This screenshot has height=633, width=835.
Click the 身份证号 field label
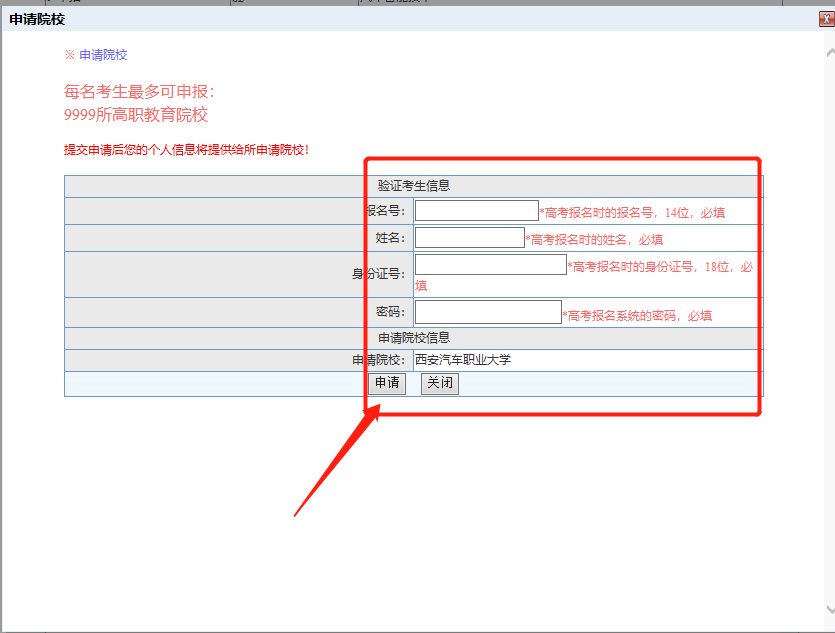click(378, 275)
